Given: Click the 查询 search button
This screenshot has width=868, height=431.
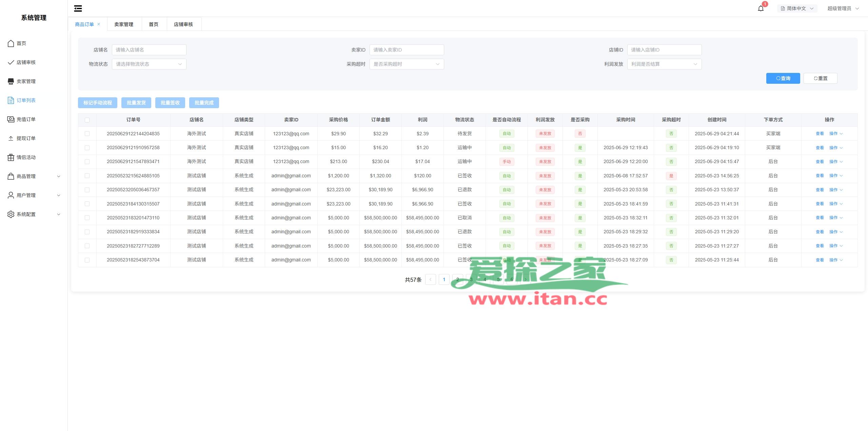Looking at the screenshot, I should [x=783, y=78].
